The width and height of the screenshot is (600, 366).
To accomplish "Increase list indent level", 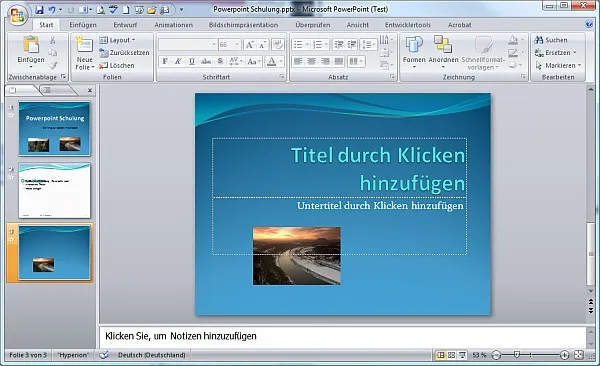I will point(352,45).
